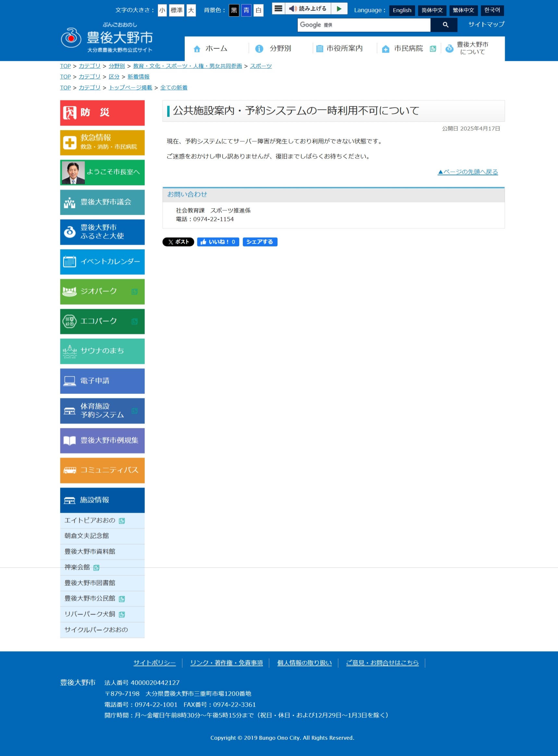
Task: Open the コミュニティバス banner
Action: (102, 471)
